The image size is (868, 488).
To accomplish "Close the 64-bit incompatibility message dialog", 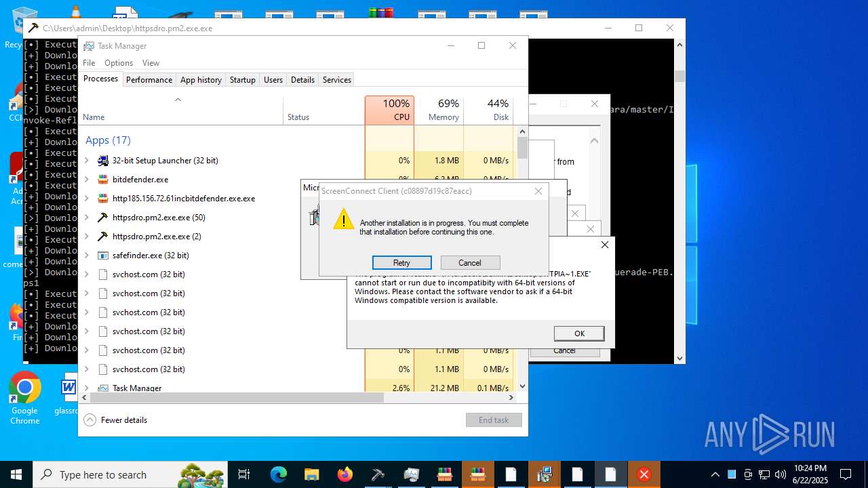I will click(x=605, y=245).
